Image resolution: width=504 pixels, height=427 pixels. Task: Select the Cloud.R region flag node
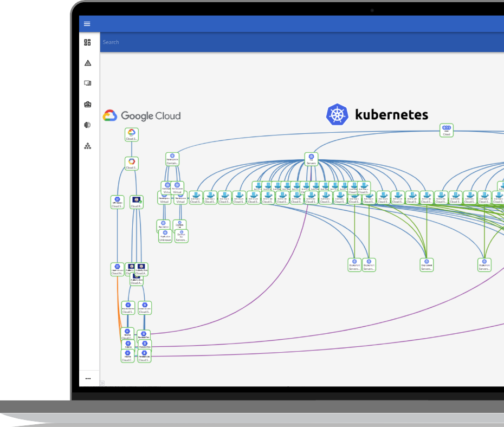coord(136,202)
